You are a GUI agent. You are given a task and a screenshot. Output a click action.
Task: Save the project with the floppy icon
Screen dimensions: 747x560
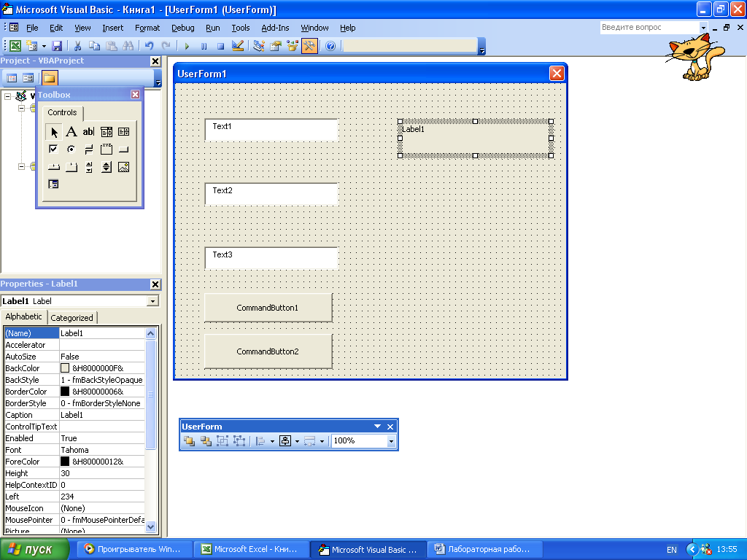pyautogui.click(x=57, y=46)
